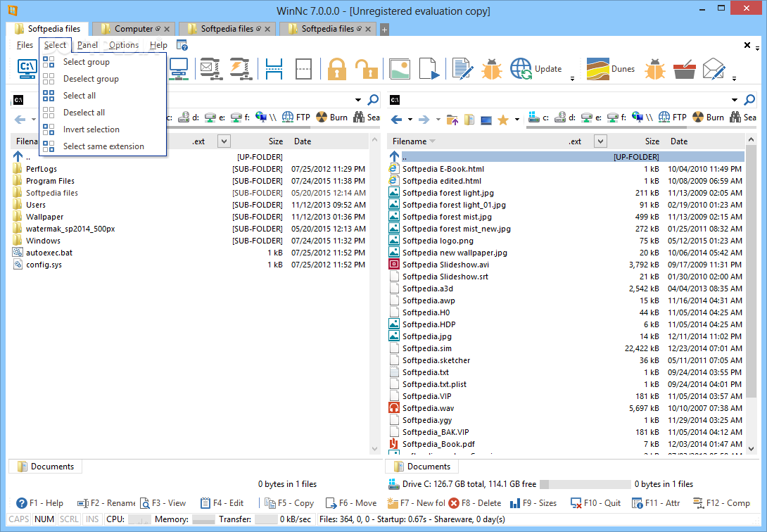
Task: Add a new tab with plus button
Action: point(384,30)
